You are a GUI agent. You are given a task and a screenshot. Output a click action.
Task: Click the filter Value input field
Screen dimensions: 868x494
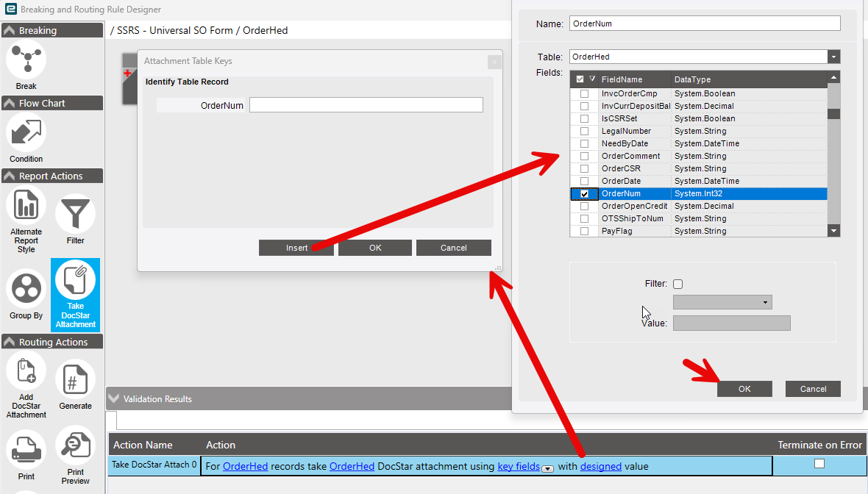point(731,323)
